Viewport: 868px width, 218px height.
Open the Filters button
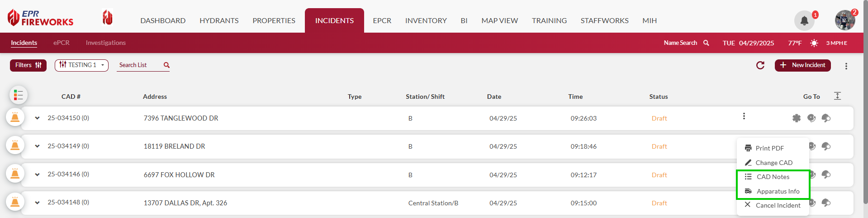[28, 65]
